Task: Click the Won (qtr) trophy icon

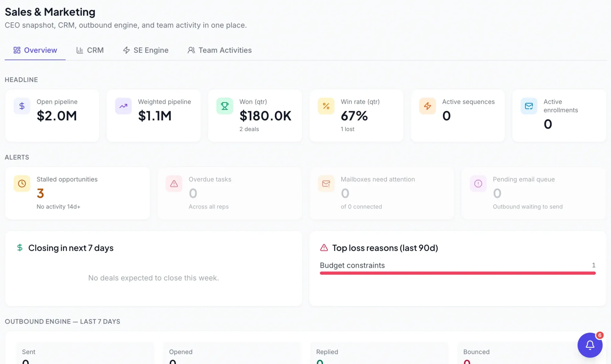Action: pos(225,106)
